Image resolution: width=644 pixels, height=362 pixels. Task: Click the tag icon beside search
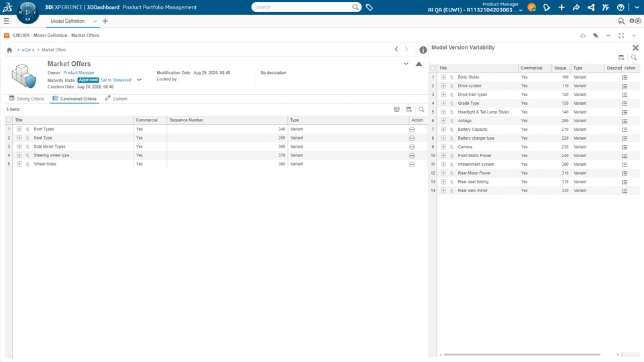point(369,7)
